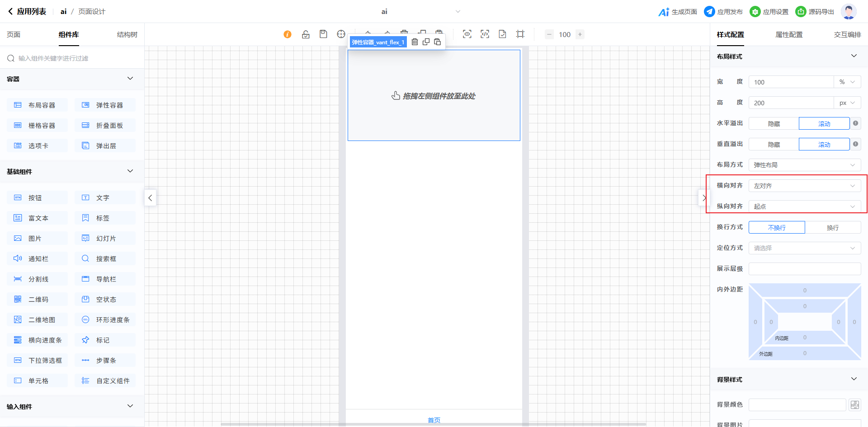The height and width of the screenshot is (427, 868).
Task: Click the preview eye icon in the toolbar
Action: (x=467, y=34)
